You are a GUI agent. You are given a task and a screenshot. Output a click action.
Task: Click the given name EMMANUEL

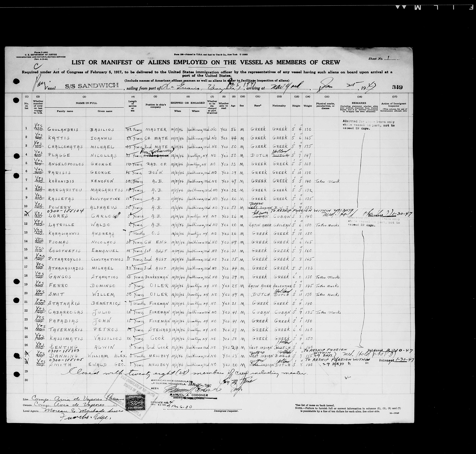pyautogui.click(x=105, y=251)
